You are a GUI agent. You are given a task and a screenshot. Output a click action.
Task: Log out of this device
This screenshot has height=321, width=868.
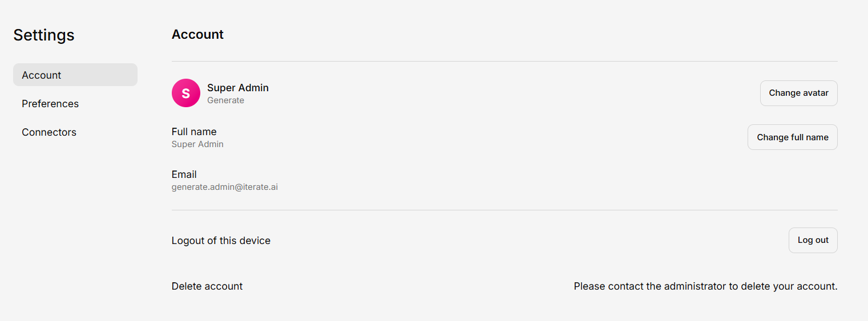(813, 240)
